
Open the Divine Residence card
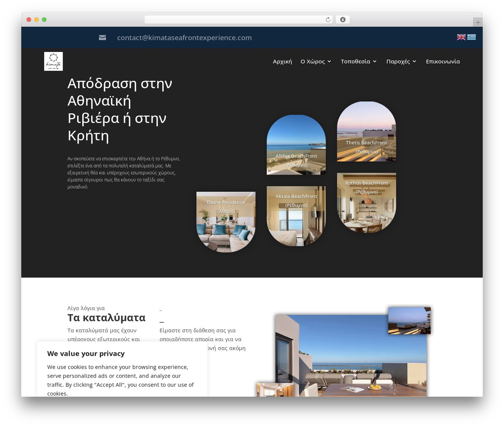[226, 222]
